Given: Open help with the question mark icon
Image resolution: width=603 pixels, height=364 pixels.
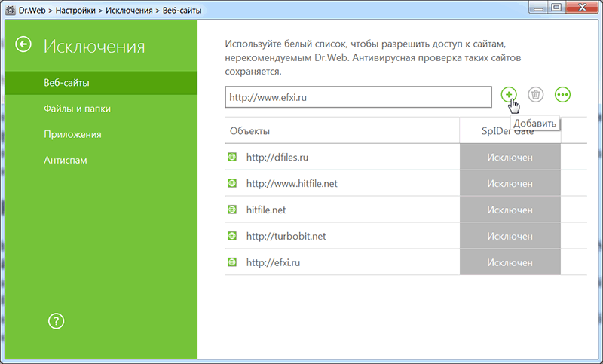Looking at the screenshot, I should (55, 321).
